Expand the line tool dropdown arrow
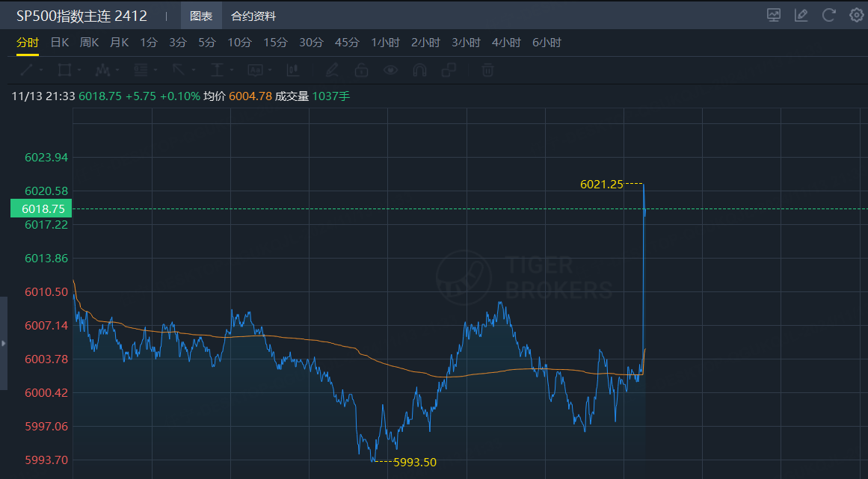Viewport: 868px width, 479px height. tap(41, 70)
